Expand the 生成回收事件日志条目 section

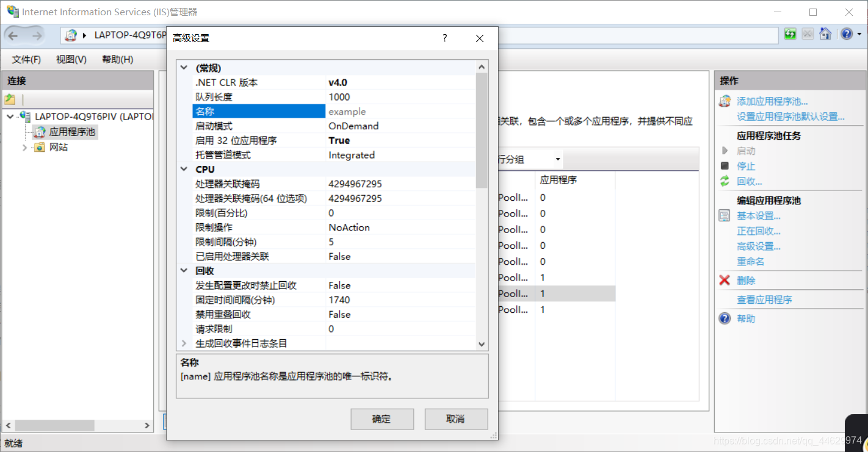point(184,343)
